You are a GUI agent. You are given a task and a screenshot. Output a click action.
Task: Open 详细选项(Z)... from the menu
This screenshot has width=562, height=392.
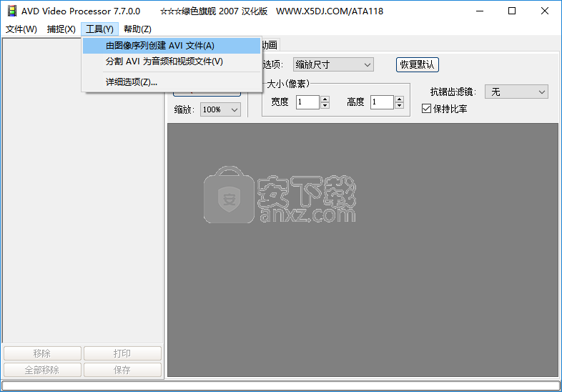(x=172, y=82)
